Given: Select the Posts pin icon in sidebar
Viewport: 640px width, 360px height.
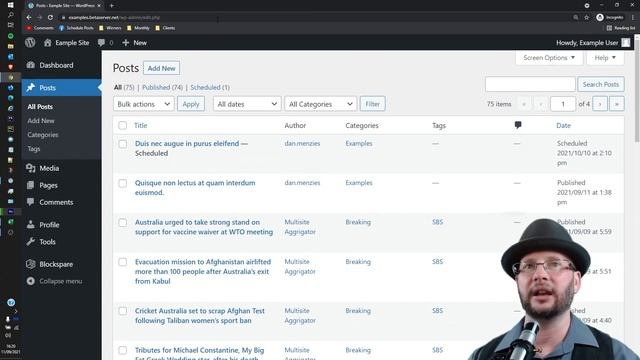Looking at the screenshot, I should click(31, 88).
